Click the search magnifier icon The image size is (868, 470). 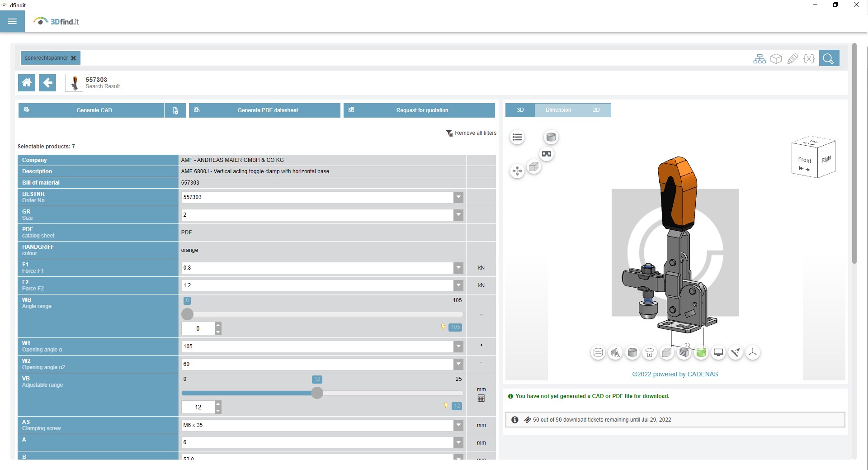[828, 58]
